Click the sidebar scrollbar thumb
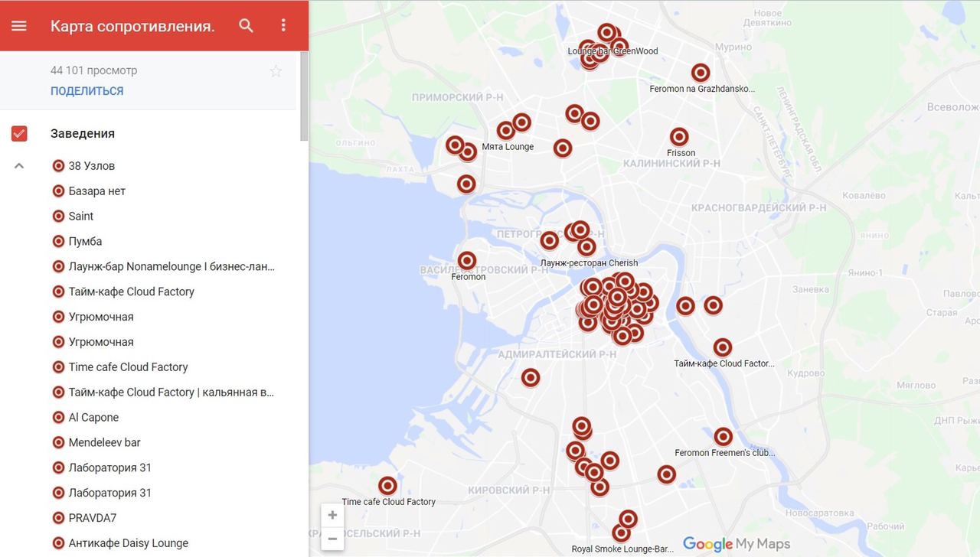 (x=304, y=96)
